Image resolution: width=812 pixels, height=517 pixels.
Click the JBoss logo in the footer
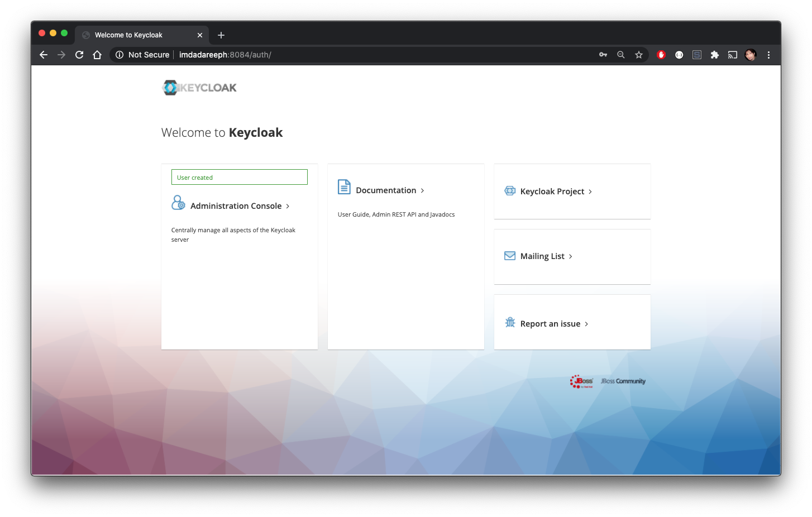(x=581, y=381)
